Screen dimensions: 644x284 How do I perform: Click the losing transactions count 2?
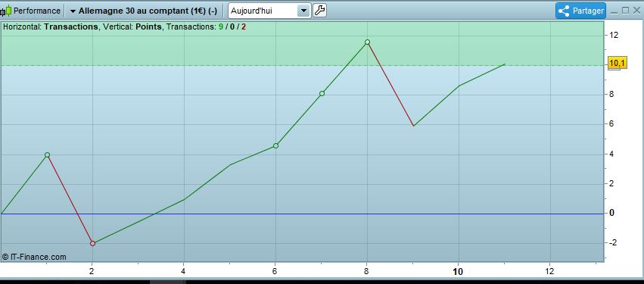pos(244,27)
